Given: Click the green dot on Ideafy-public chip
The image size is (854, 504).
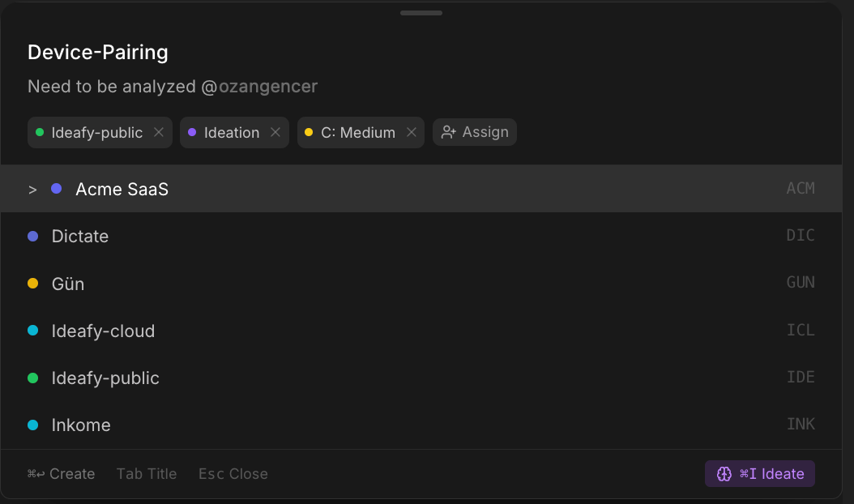Looking at the screenshot, I should click(40, 133).
